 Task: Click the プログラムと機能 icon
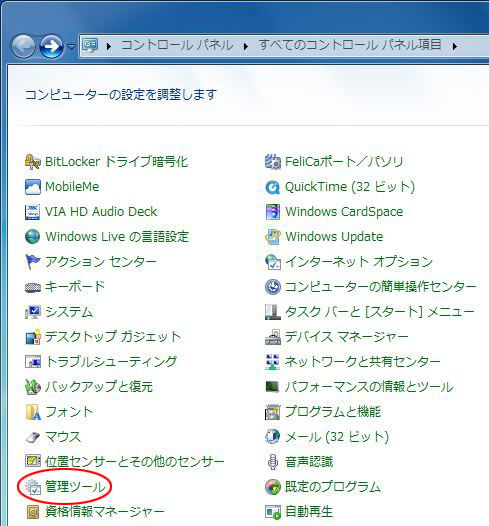coord(273,412)
